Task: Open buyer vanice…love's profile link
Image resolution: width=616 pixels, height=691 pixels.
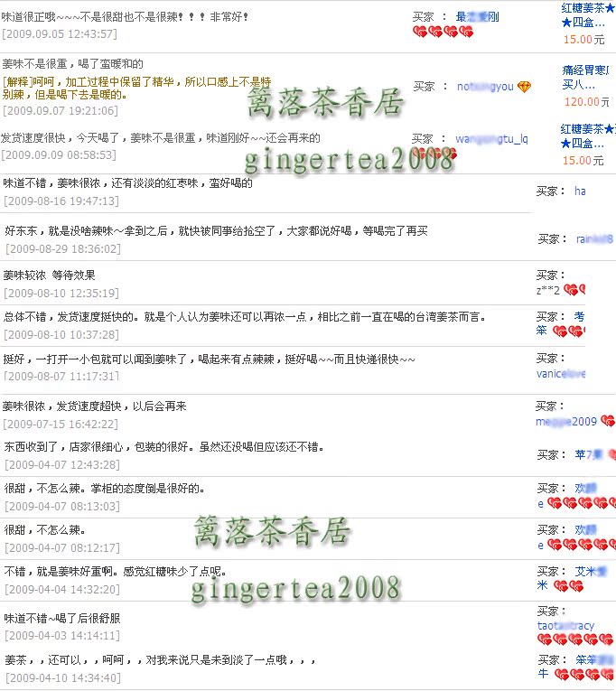Action: [x=560, y=373]
